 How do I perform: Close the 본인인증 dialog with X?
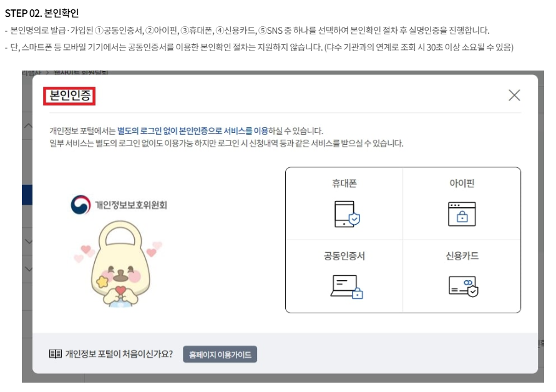pyautogui.click(x=514, y=95)
